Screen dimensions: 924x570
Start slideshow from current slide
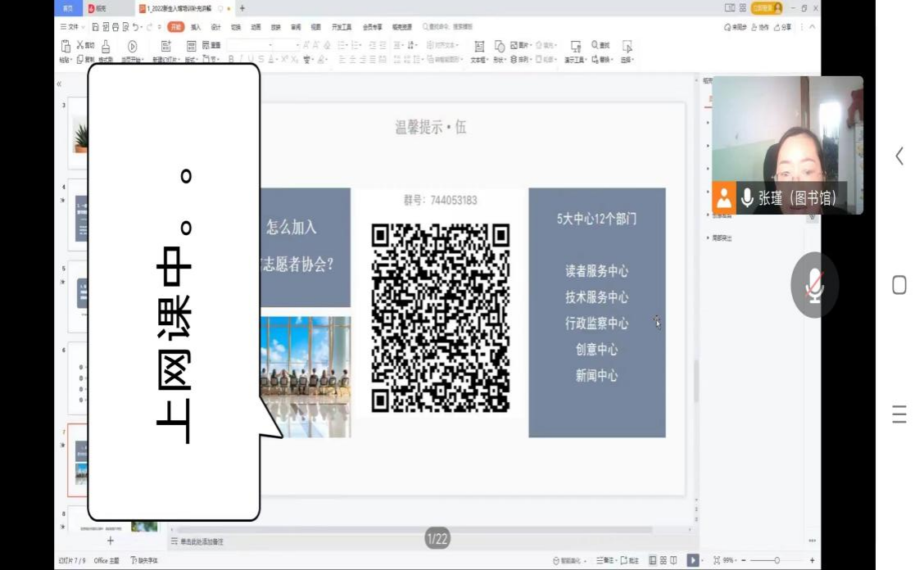tap(132, 47)
